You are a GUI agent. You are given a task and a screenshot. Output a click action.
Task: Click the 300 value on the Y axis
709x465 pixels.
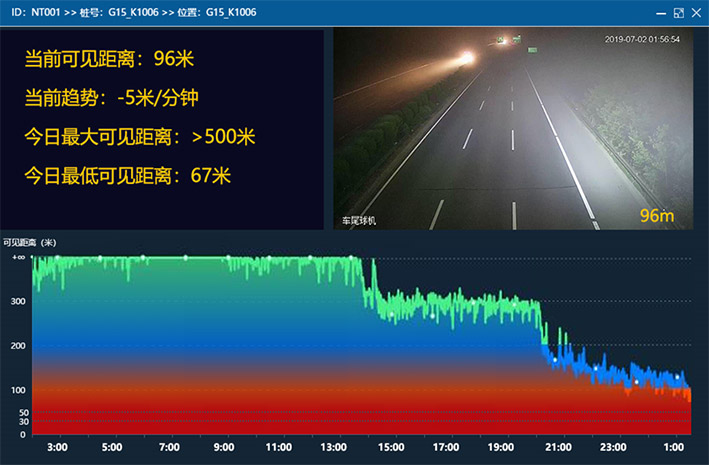click(x=18, y=300)
